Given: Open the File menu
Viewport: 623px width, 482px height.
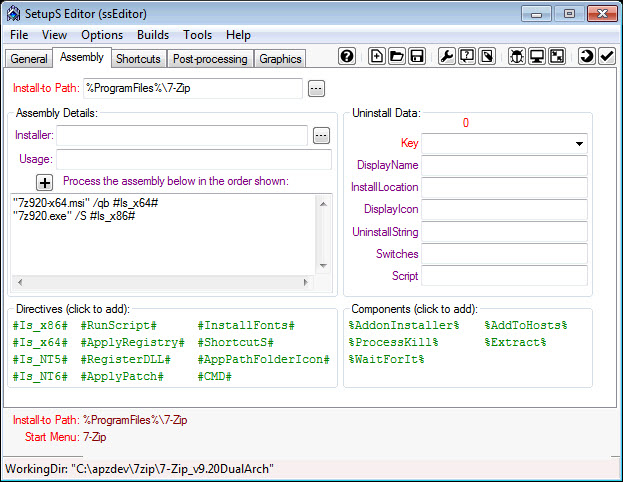Looking at the screenshot, I should (19, 35).
